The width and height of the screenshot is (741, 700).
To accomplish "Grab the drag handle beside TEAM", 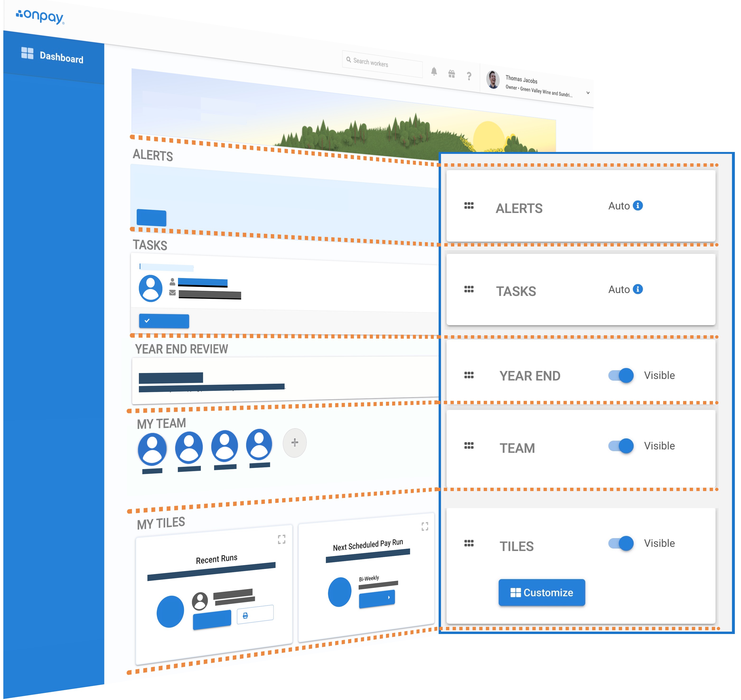I will click(x=469, y=445).
